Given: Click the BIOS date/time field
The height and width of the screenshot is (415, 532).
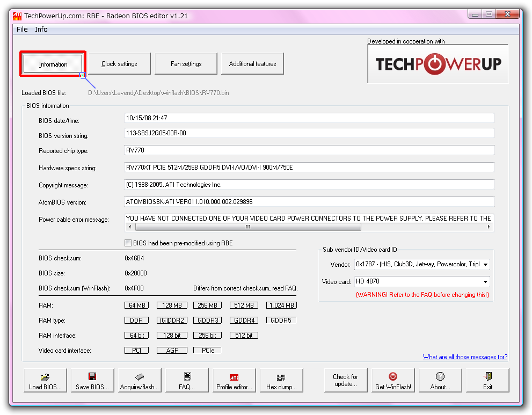Looking at the screenshot, I should (x=309, y=118).
